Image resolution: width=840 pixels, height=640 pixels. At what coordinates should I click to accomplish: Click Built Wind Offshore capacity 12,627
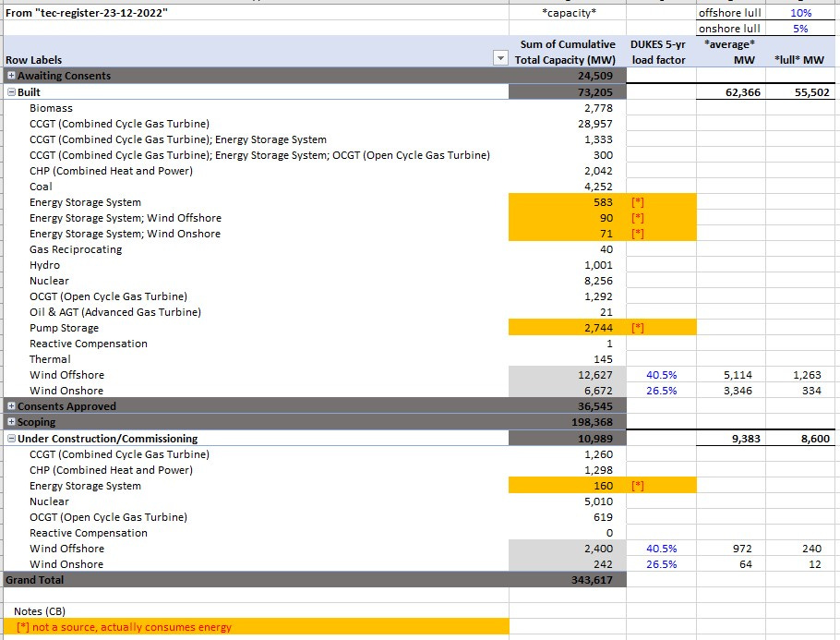click(568, 375)
